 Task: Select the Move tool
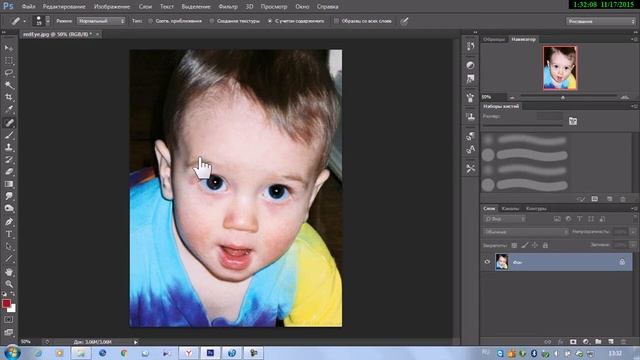pos(9,48)
